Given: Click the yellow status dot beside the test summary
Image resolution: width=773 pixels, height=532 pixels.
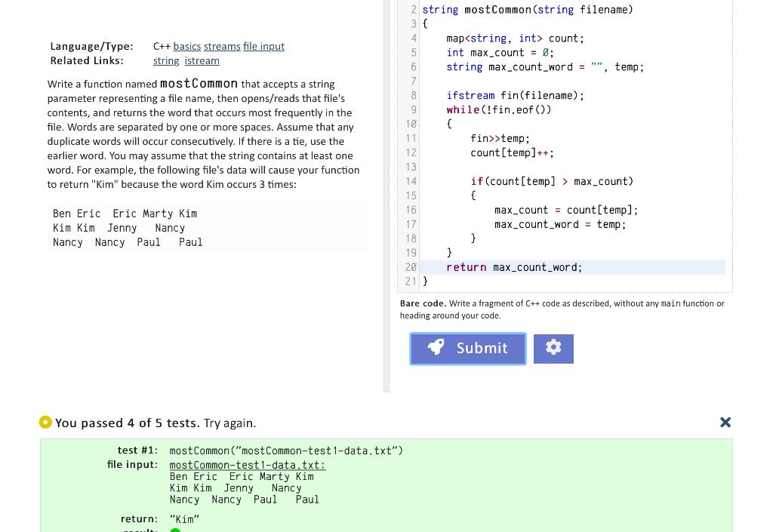Looking at the screenshot, I should click(x=45, y=422).
